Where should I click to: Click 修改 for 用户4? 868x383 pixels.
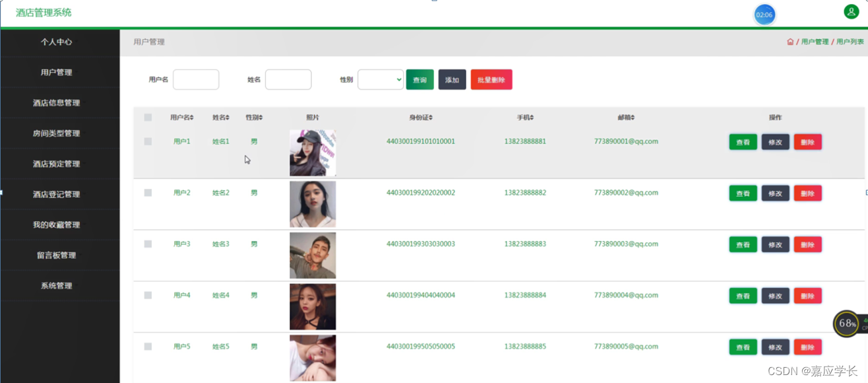pos(775,296)
